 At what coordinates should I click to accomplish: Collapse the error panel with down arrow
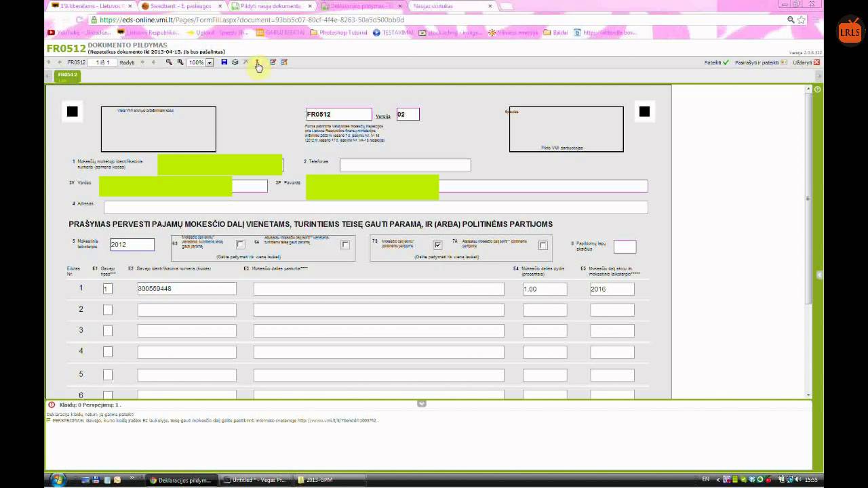[421, 403]
